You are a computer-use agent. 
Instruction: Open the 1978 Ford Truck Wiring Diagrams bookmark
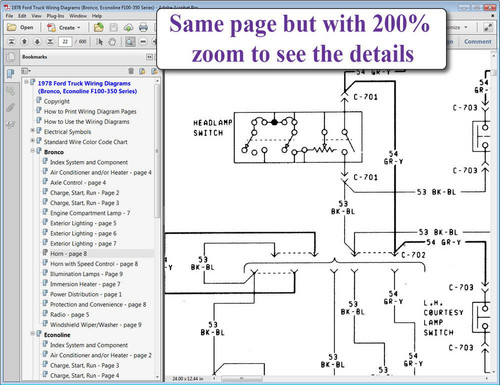87,87
